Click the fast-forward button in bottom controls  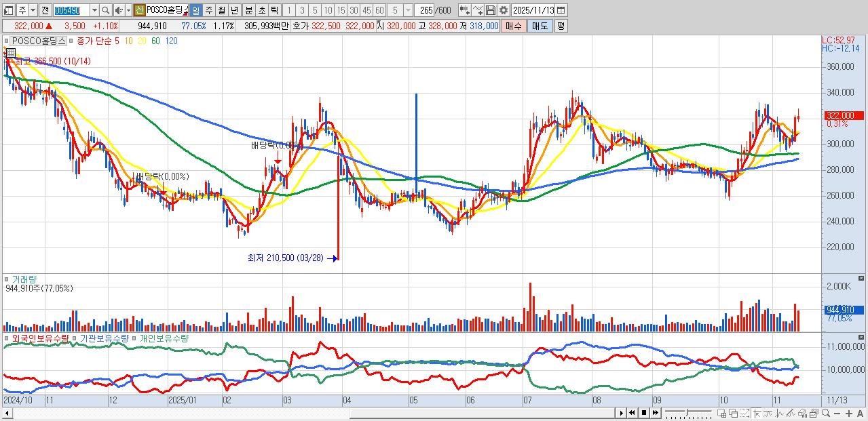pyautogui.click(x=655, y=413)
